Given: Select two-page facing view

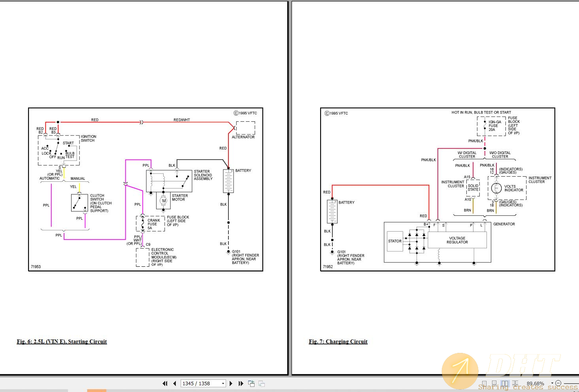Looking at the screenshot, I should point(505,383).
